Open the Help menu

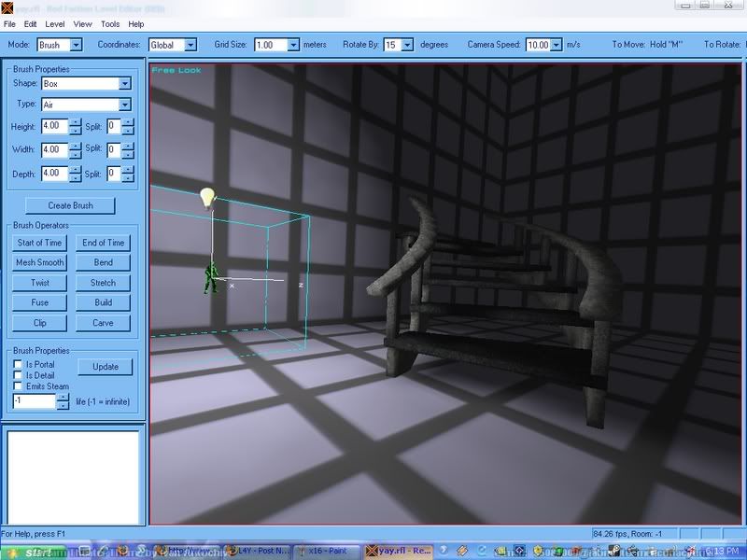(135, 24)
